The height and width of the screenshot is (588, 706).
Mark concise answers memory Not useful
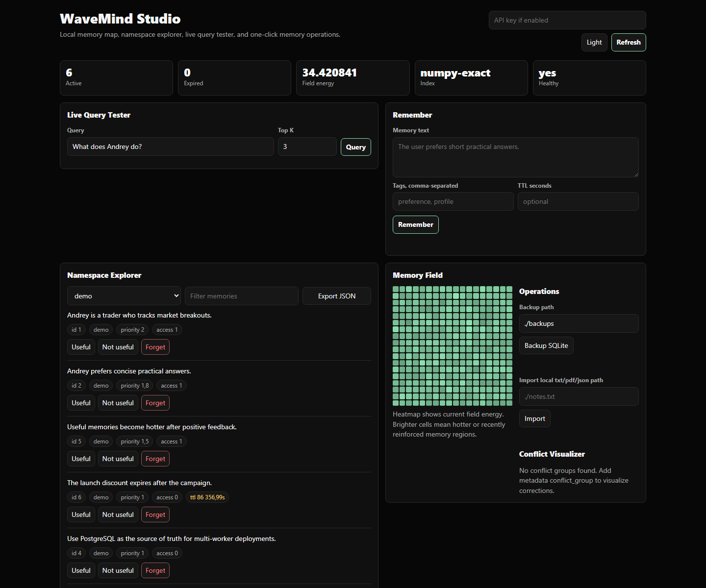point(118,403)
